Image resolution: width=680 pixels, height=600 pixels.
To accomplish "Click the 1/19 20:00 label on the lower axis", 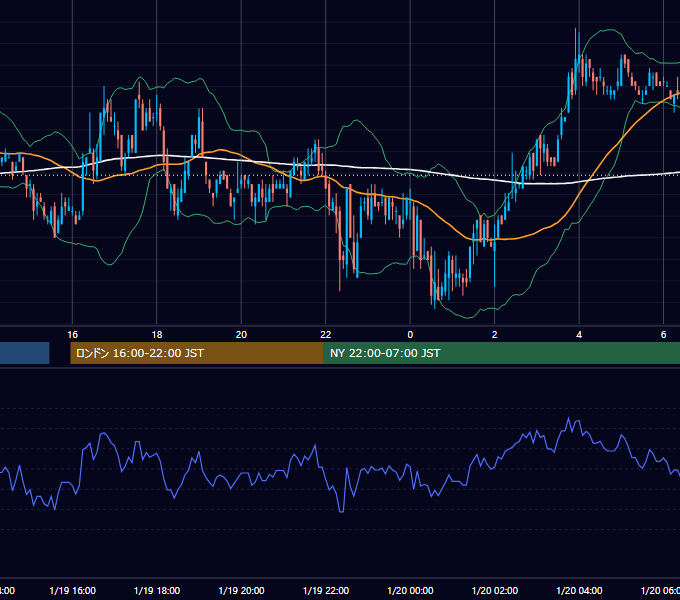I will click(x=241, y=591).
